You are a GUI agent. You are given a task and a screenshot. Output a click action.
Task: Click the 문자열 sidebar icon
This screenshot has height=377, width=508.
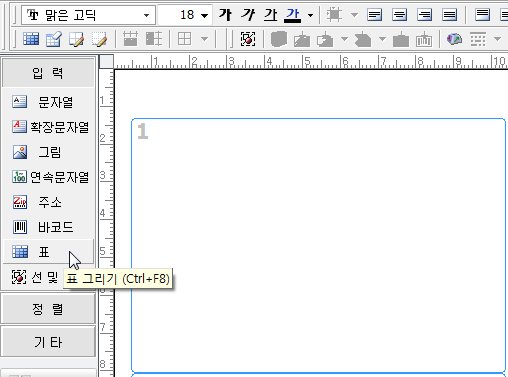[20, 101]
